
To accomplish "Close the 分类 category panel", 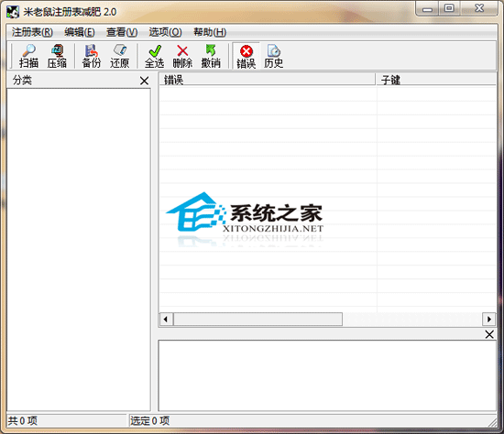I will (144, 81).
